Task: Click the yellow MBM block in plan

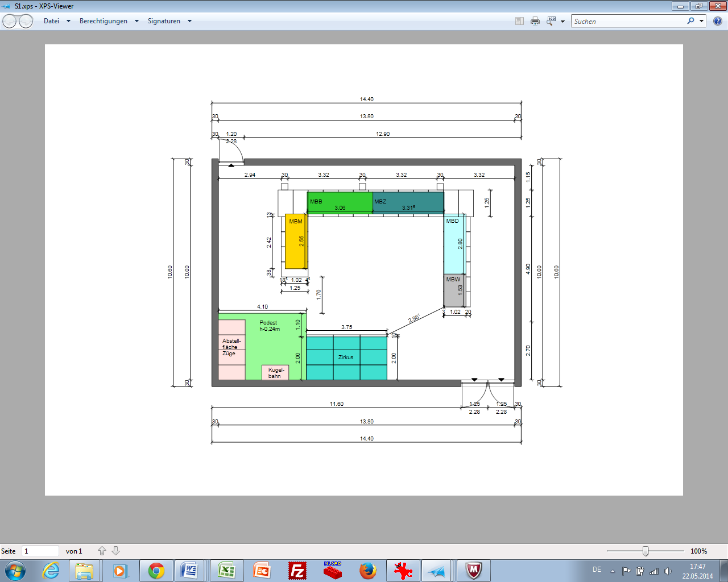Action: coord(296,242)
